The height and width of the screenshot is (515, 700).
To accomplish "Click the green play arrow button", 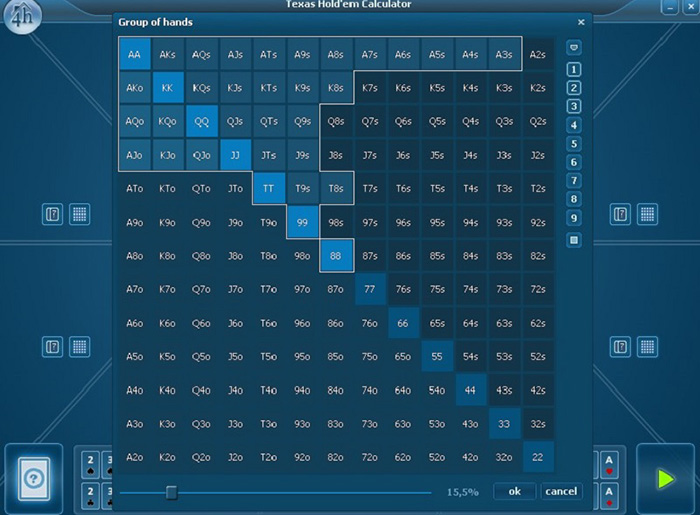I will coord(665,479).
